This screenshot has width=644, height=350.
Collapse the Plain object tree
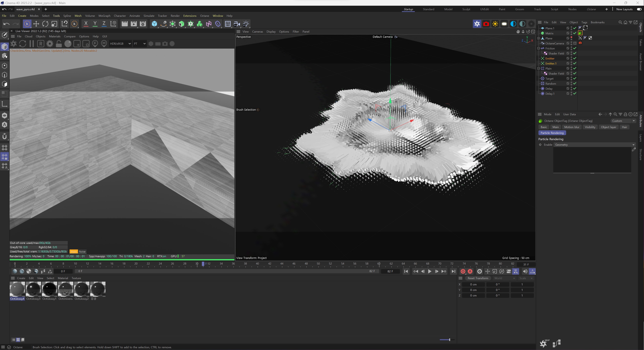pyautogui.click(x=539, y=68)
